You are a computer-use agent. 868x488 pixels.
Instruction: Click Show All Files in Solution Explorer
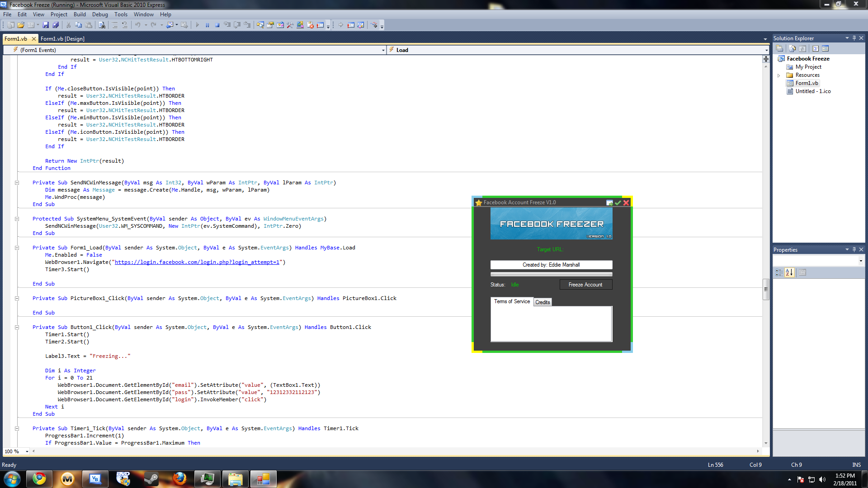click(x=792, y=48)
